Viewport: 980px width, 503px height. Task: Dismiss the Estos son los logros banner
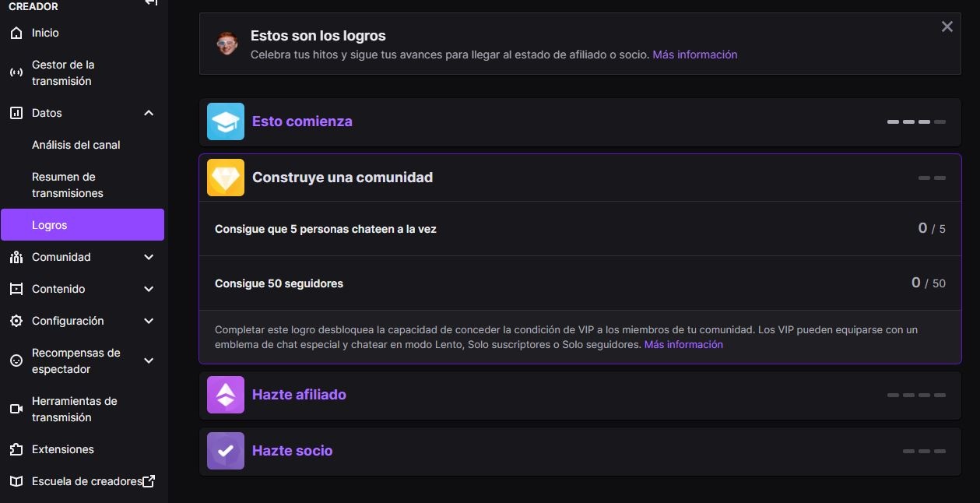click(x=947, y=27)
